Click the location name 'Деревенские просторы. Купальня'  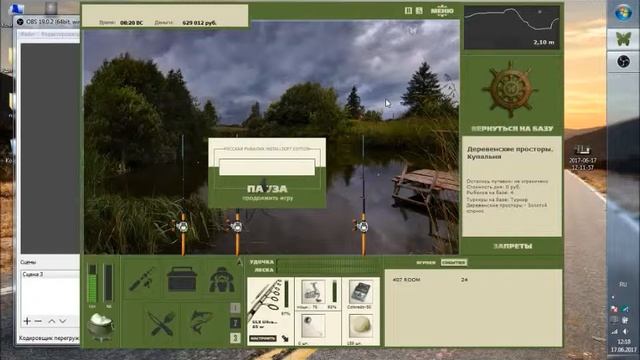click(x=510, y=153)
